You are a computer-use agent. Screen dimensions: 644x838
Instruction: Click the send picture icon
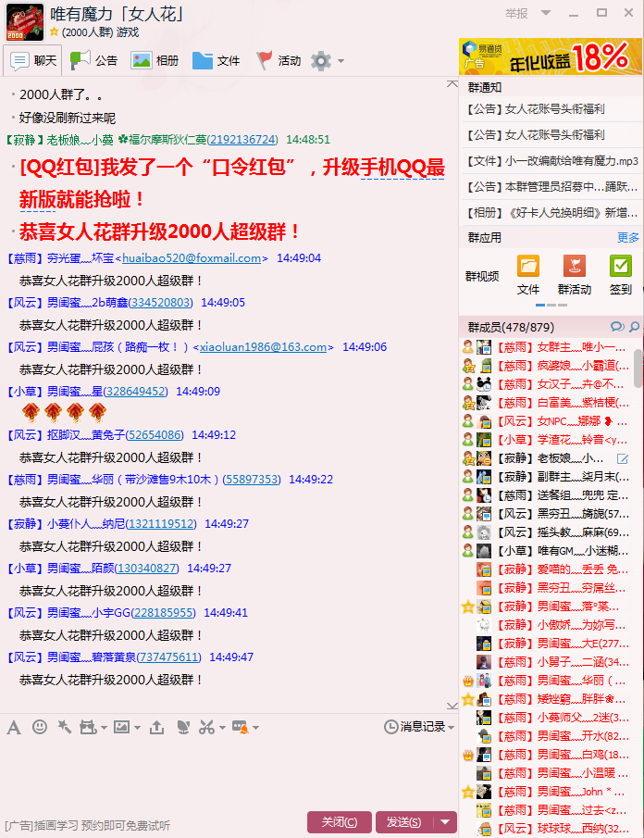[x=121, y=728]
